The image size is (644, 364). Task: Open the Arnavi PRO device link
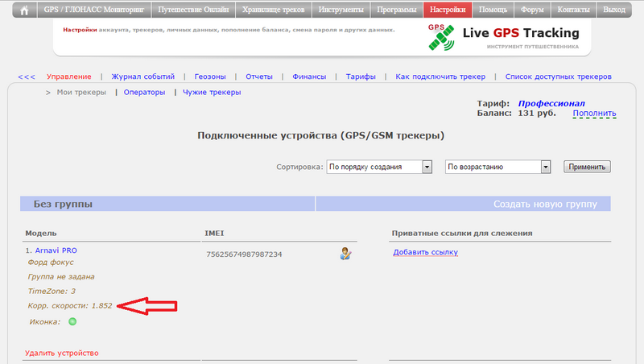tap(56, 250)
